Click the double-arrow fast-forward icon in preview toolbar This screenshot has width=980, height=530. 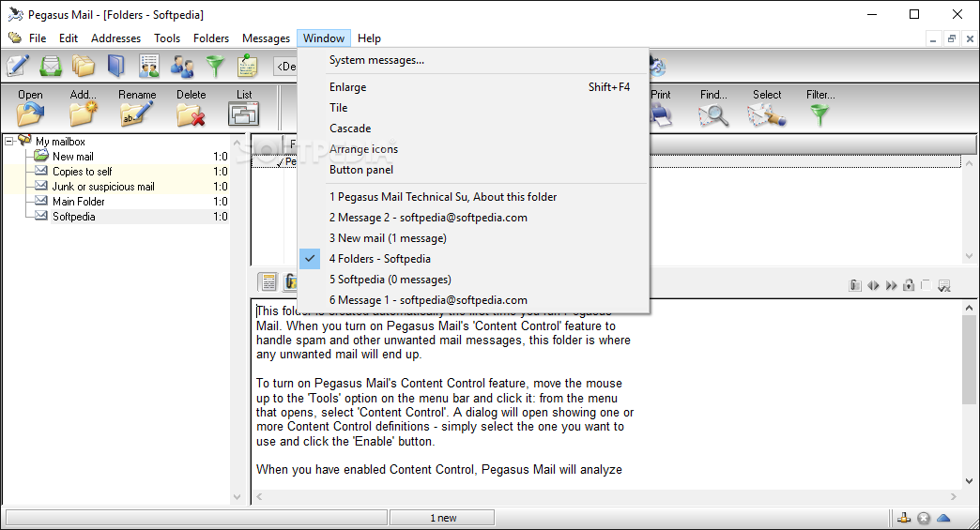(x=891, y=285)
